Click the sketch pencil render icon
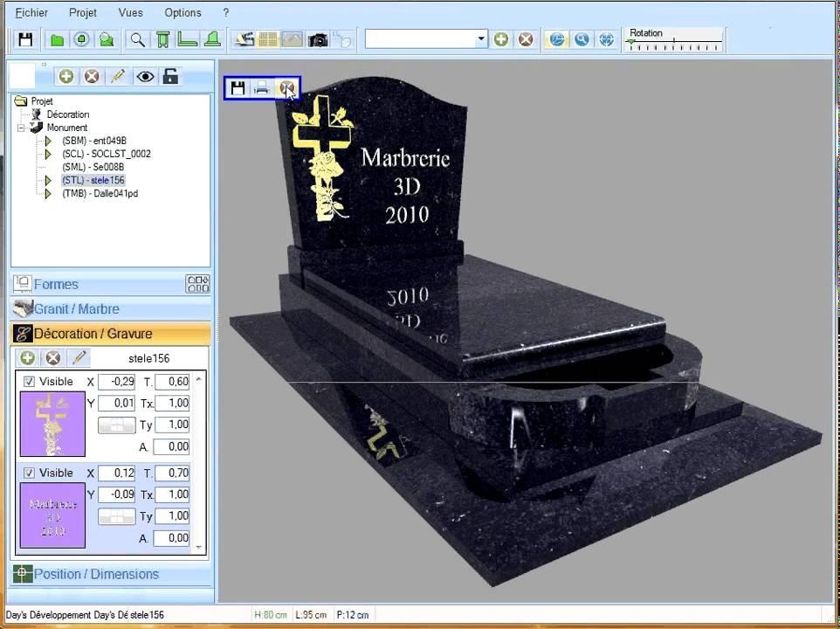 click(x=244, y=39)
